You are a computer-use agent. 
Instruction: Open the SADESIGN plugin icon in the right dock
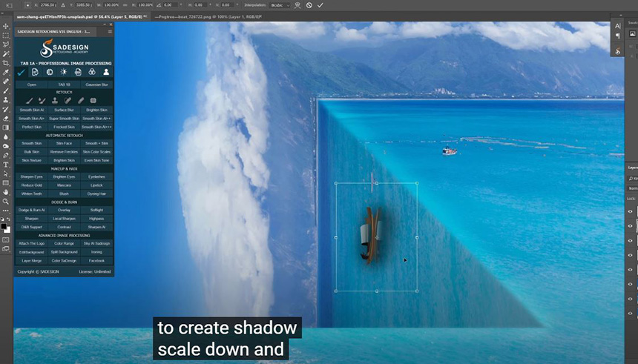618,51
